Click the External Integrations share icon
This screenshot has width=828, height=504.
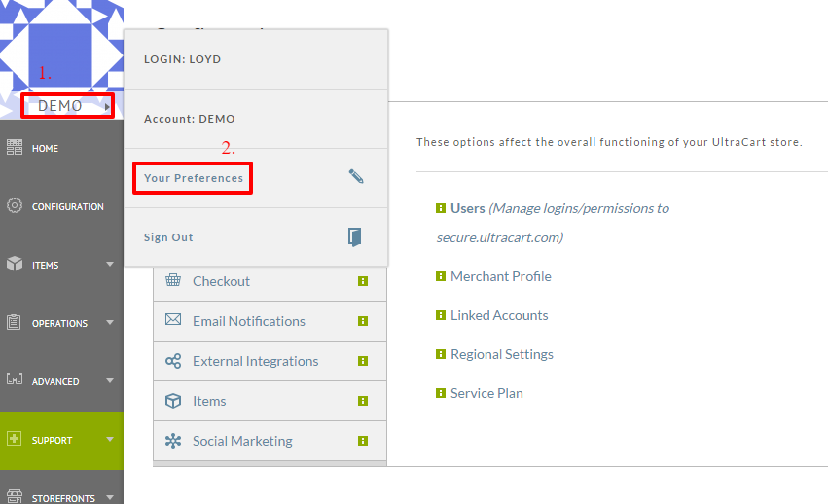tap(173, 361)
